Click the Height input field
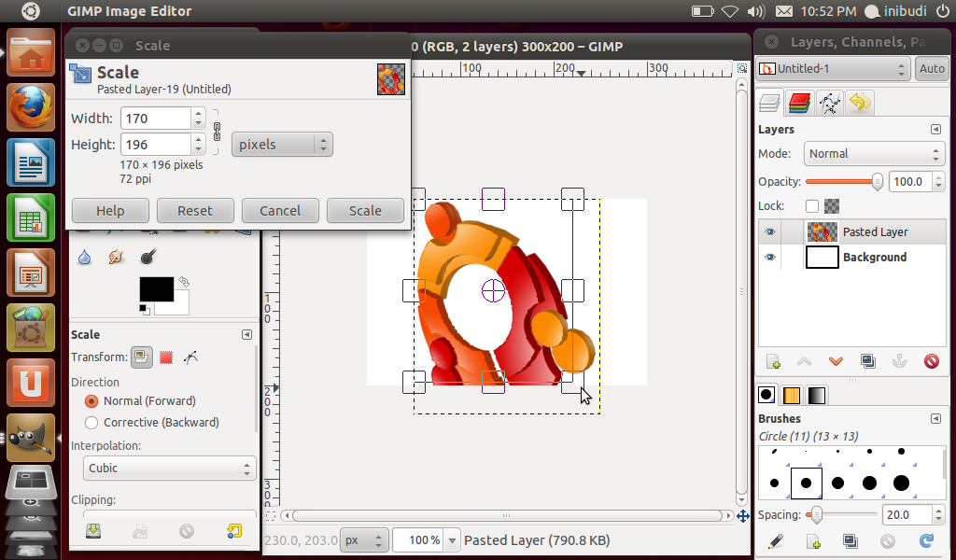 (156, 145)
